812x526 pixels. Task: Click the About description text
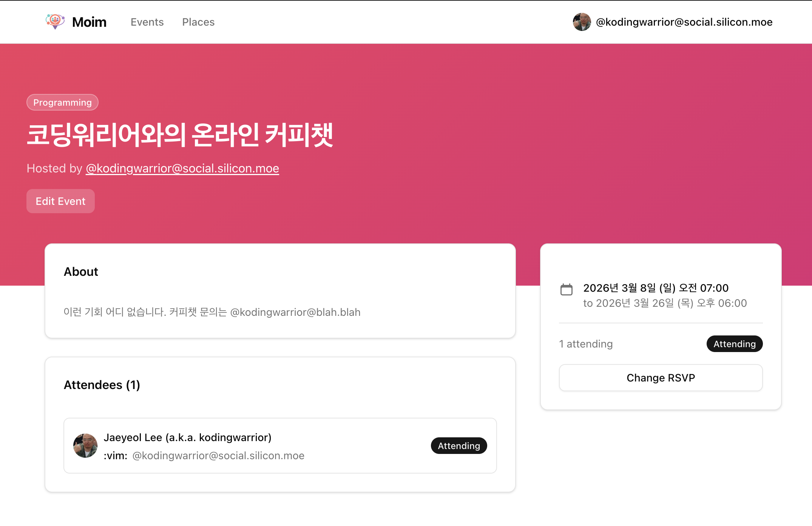[x=212, y=312]
